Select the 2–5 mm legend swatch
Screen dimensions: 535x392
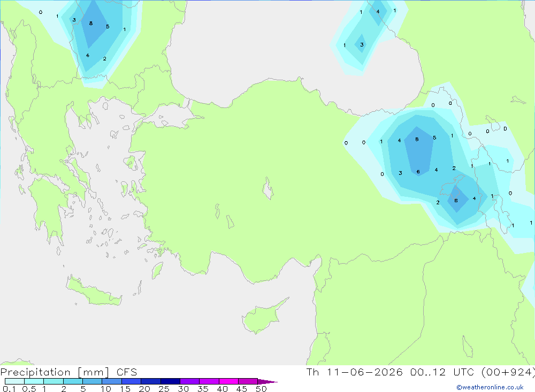(73, 381)
